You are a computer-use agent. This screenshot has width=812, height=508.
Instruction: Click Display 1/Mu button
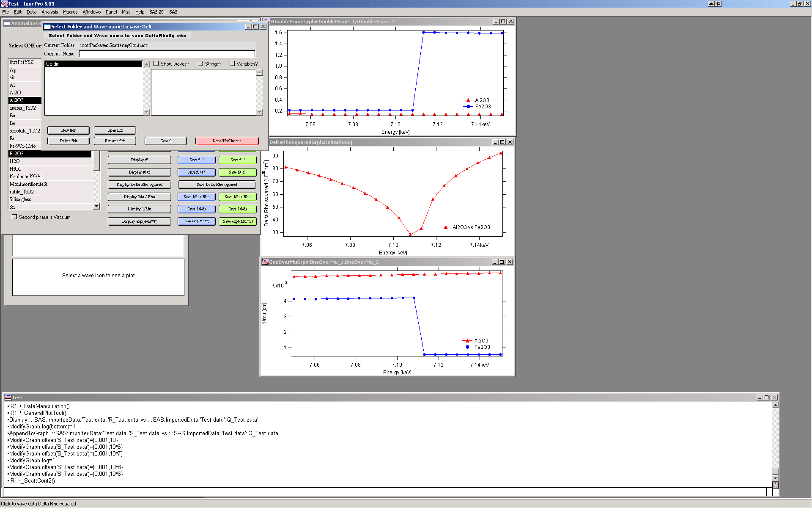[x=140, y=209]
